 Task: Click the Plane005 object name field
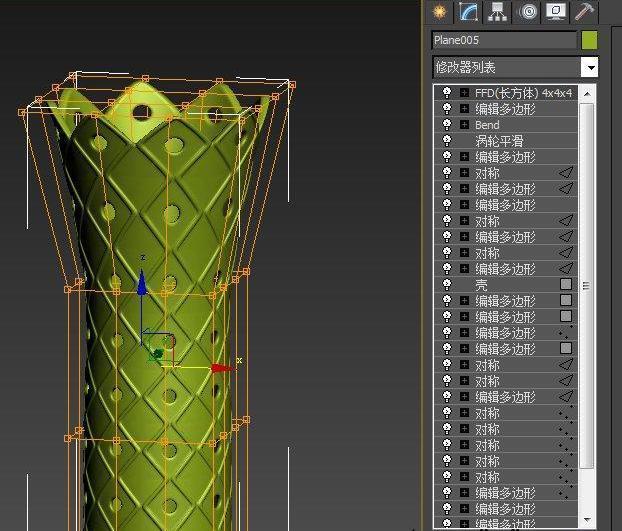504,40
